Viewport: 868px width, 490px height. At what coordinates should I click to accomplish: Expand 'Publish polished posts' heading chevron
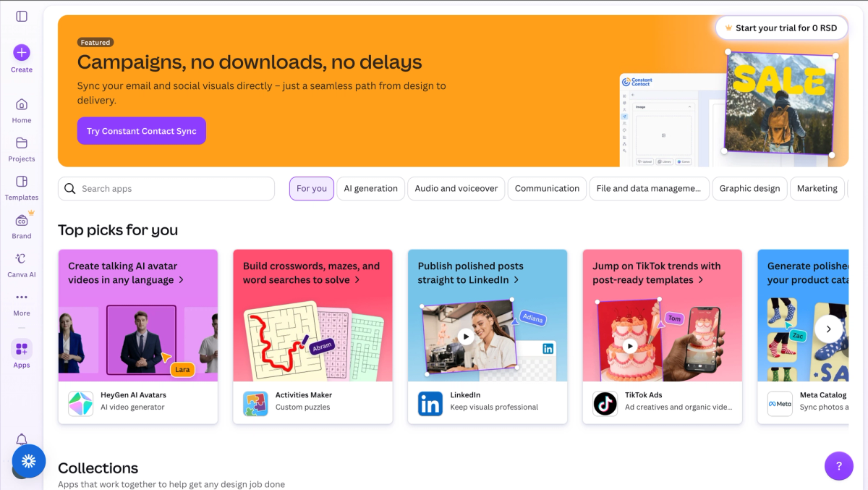click(516, 280)
